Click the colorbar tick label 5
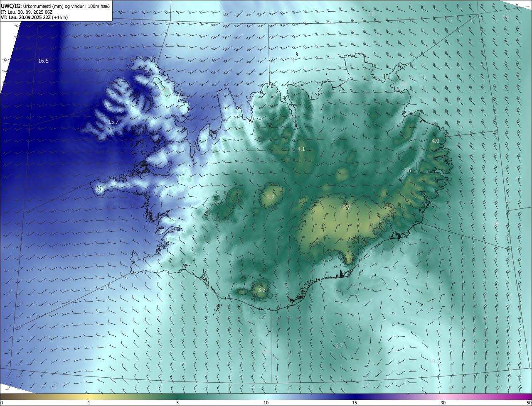The image size is (532, 406). [177, 403]
